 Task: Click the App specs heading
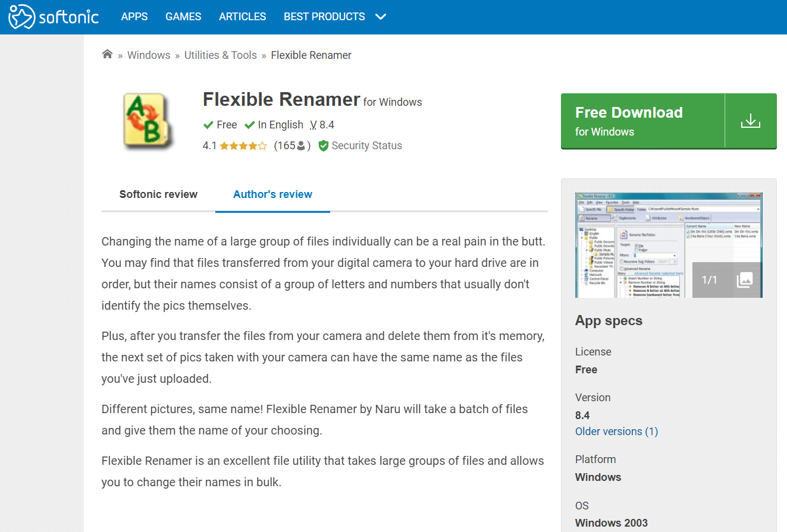click(609, 321)
